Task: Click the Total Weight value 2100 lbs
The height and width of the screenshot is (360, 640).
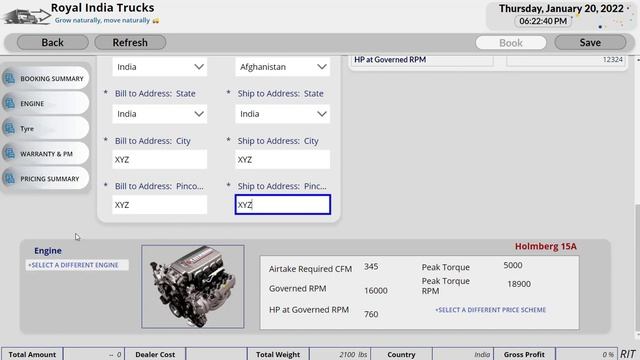Action: coord(353,355)
